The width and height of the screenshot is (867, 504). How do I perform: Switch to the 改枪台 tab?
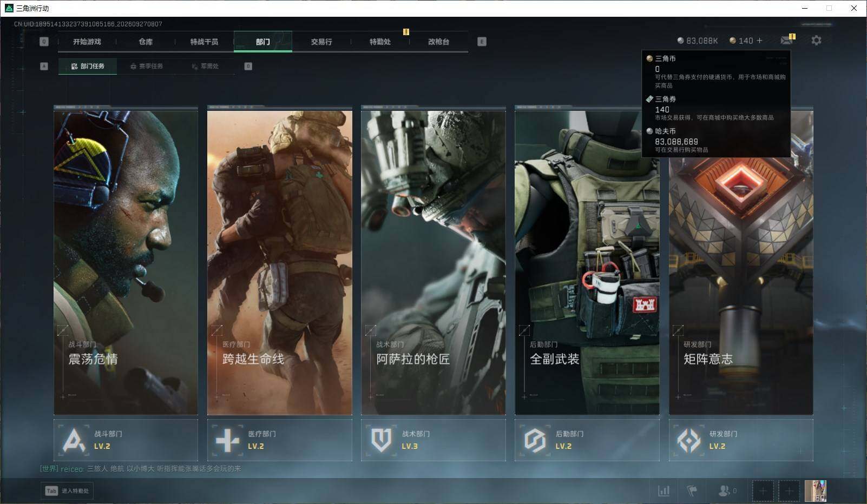438,42
